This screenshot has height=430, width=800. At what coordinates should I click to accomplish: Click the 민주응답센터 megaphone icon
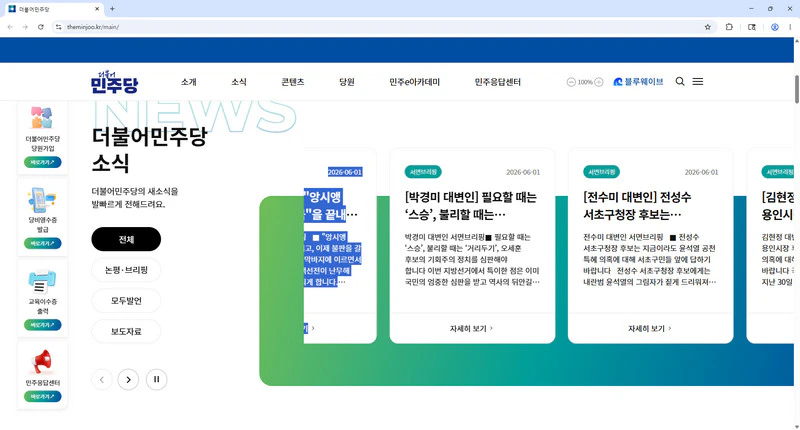tap(42, 362)
